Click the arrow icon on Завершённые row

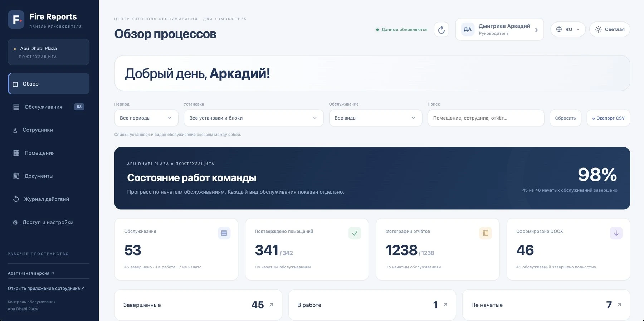271,305
